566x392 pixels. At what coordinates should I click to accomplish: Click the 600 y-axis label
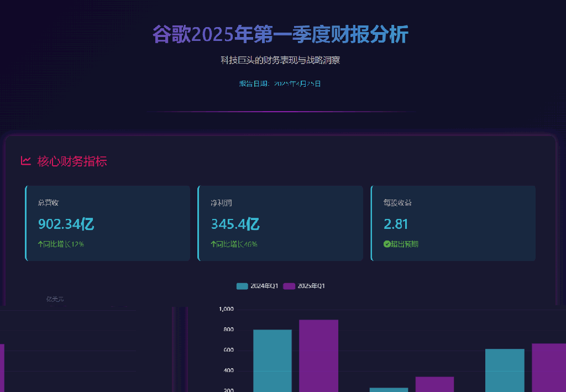click(228, 350)
